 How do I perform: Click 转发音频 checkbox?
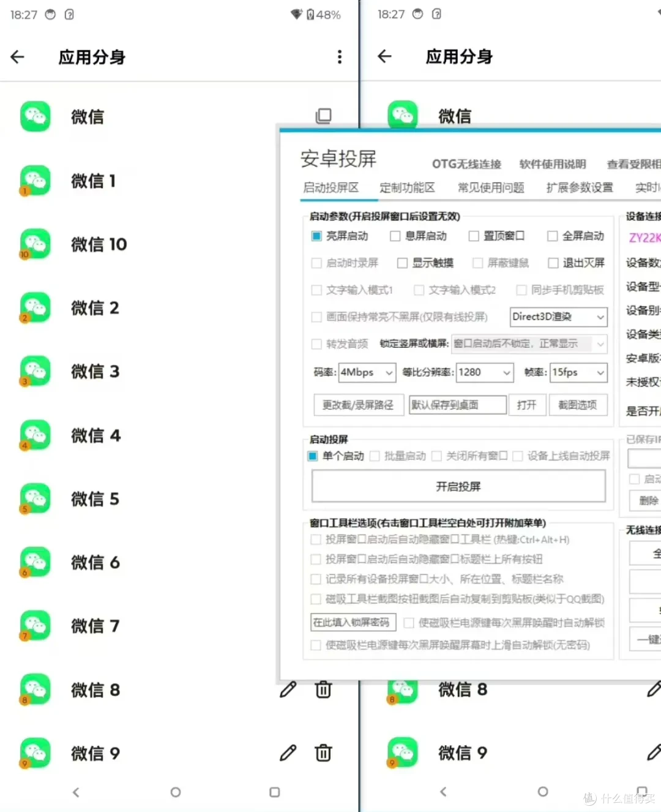pyautogui.click(x=316, y=344)
